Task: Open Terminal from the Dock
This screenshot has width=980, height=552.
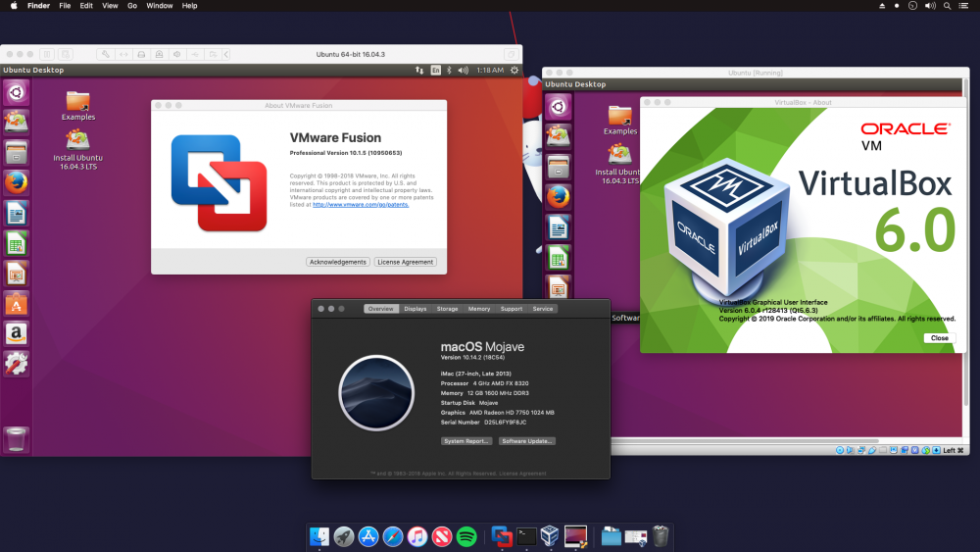Action: [526, 536]
